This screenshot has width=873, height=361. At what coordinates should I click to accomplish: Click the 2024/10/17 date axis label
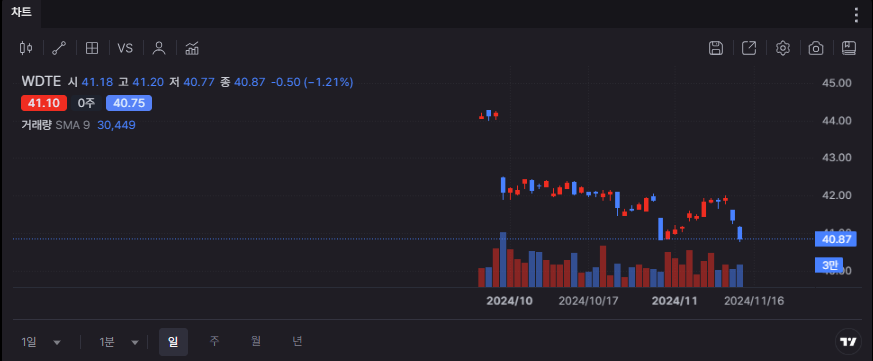coord(588,301)
